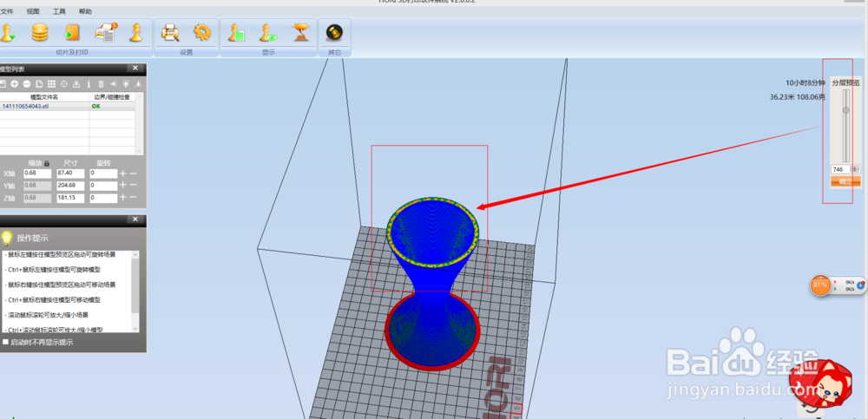The image size is (868, 419).
Task: Click the X轴 scale field 0.68
Action: tap(37, 173)
